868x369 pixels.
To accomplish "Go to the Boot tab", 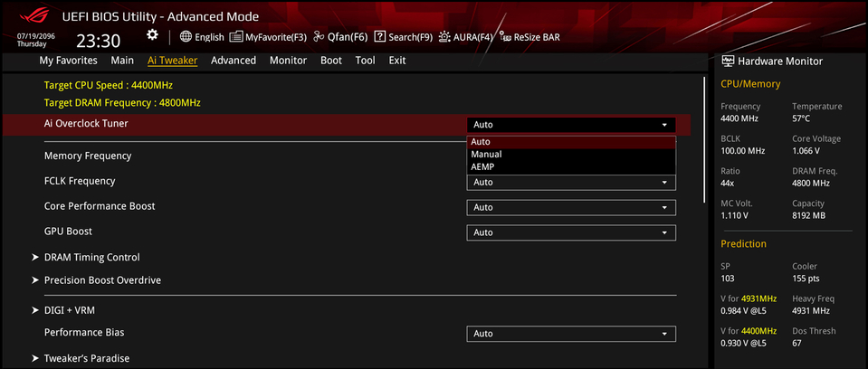I will [331, 61].
